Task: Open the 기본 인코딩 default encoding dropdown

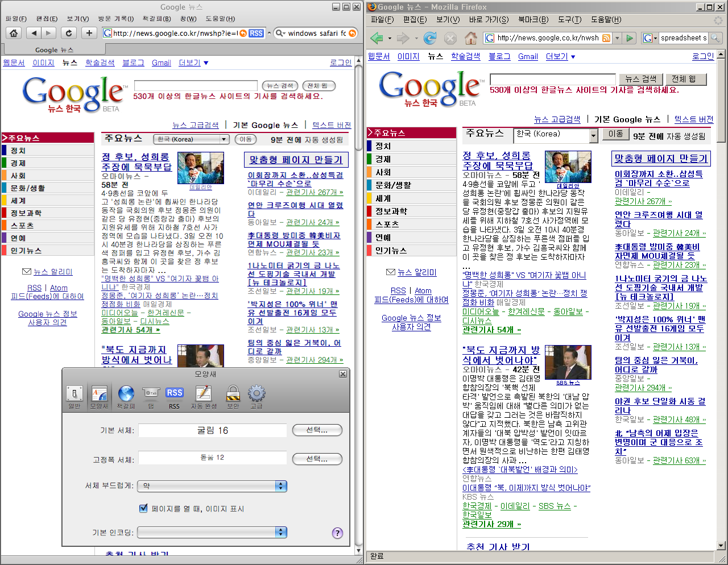Action: tap(212, 532)
